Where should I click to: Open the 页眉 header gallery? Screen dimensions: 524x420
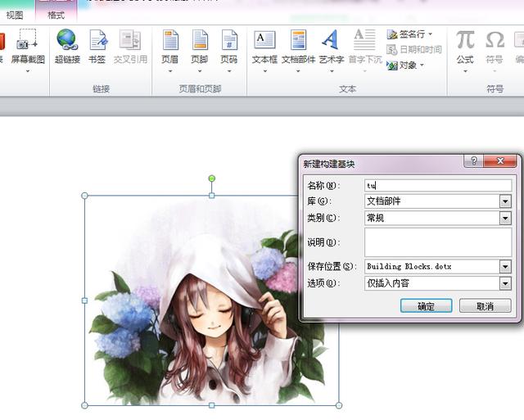tap(170, 50)
